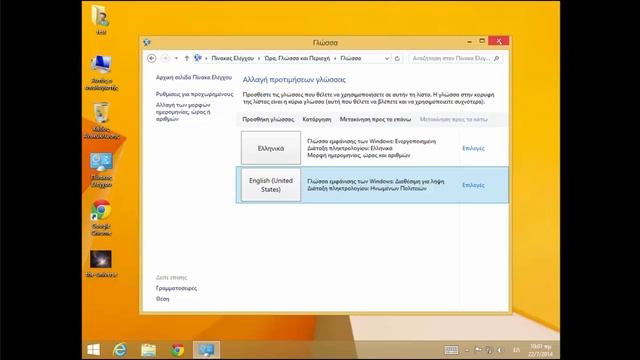
Task: Click the Refresh button in address bar
Action: (397, 58)
